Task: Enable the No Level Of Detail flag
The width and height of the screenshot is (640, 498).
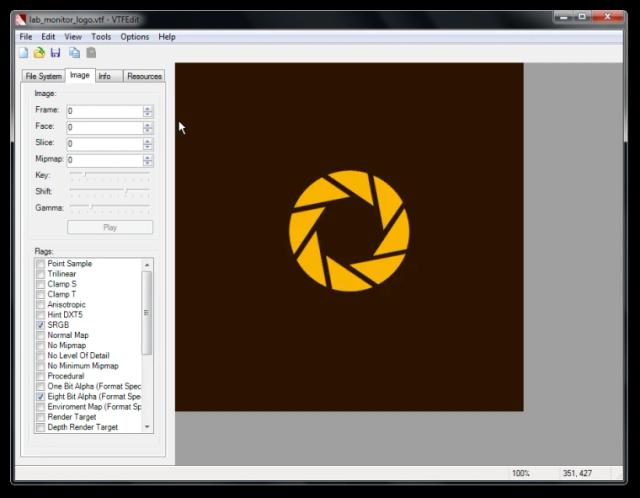Action: [x=40, y=356]
